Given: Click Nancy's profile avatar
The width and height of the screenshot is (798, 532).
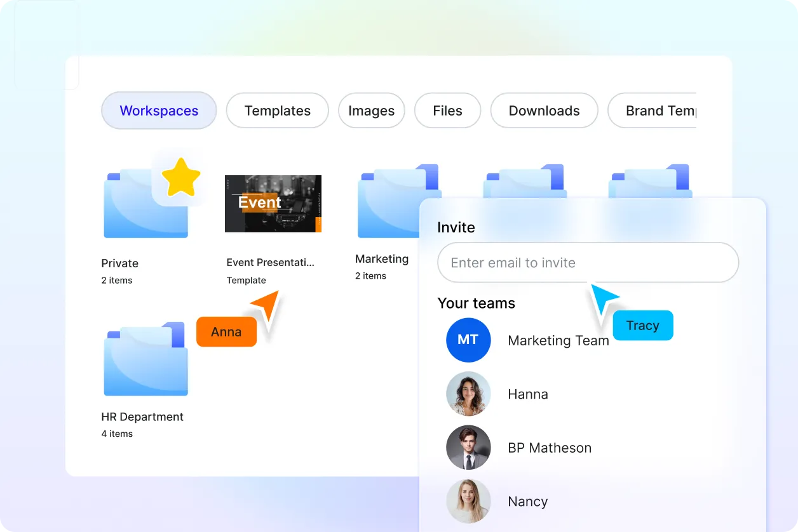Looking at the screenshot, I should (x=468, y=502).
